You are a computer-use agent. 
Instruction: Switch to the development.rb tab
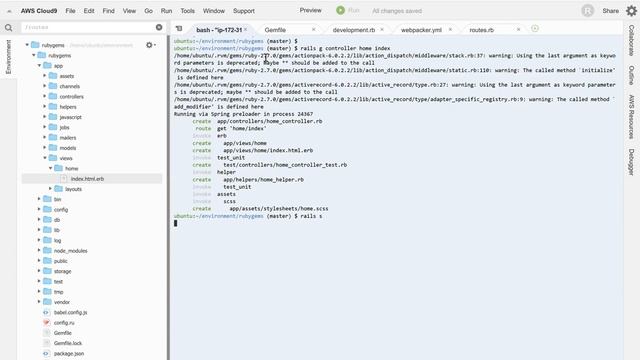click(353, 30)
